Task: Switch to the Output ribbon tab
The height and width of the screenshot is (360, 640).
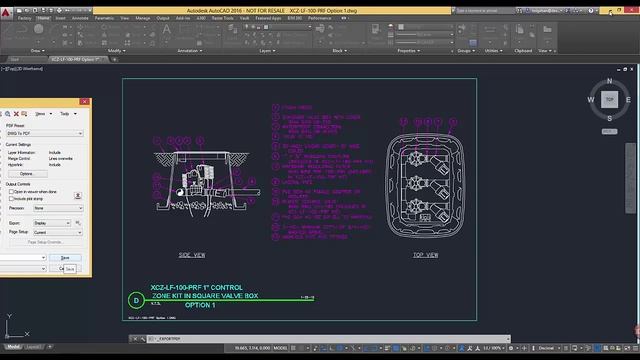Action: coord(163,18)
